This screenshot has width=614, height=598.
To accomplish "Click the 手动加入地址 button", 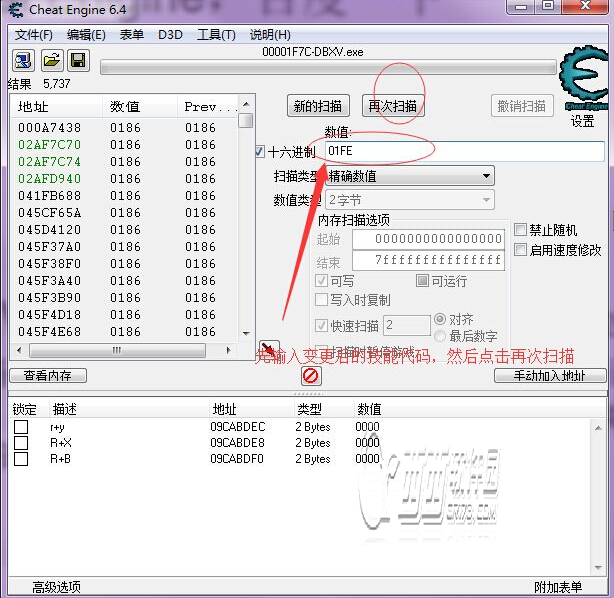I will [x=550, y=376].
